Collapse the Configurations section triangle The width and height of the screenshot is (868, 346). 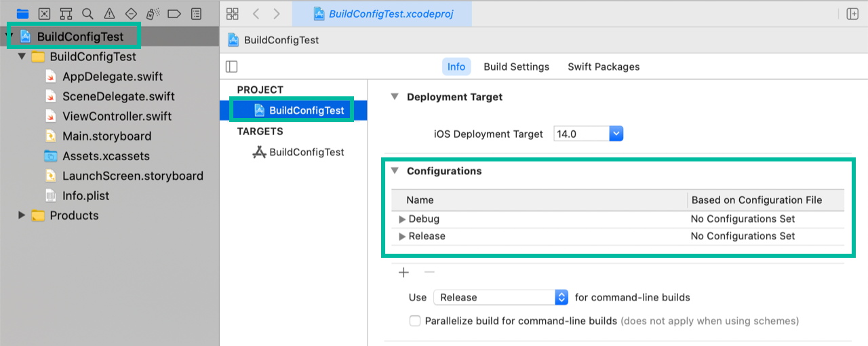point(395,171)
